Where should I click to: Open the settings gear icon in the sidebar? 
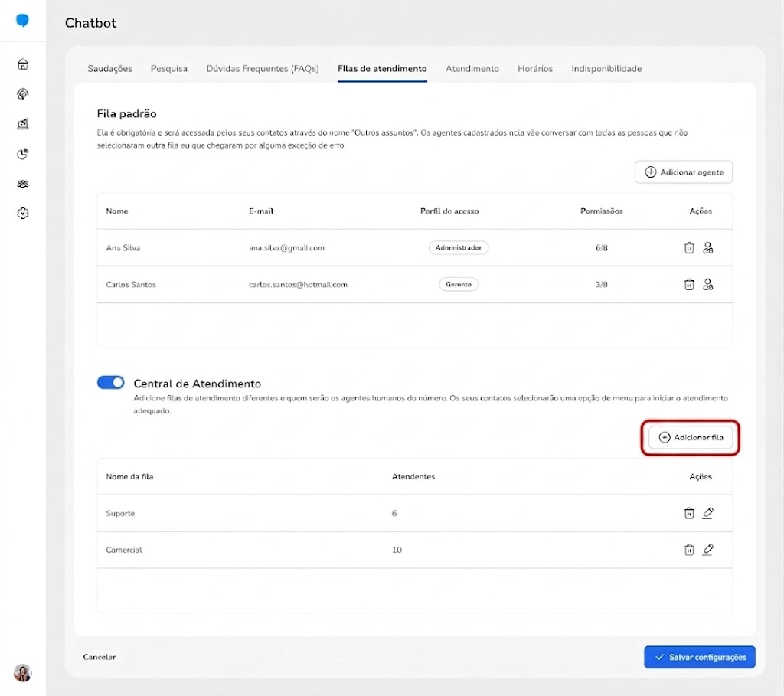point(22,214)
